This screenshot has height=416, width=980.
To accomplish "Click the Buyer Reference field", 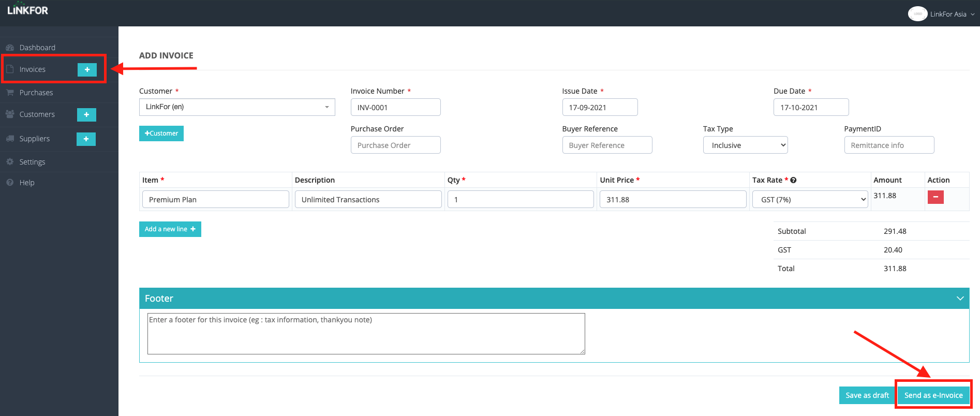I will tap(607, 145).
